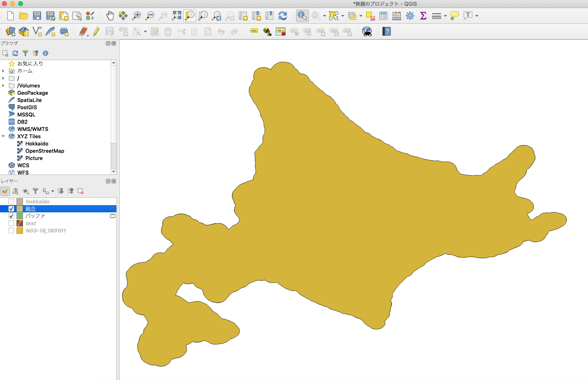
Task: Open the attribute table
Action: (x=383, y=16)
